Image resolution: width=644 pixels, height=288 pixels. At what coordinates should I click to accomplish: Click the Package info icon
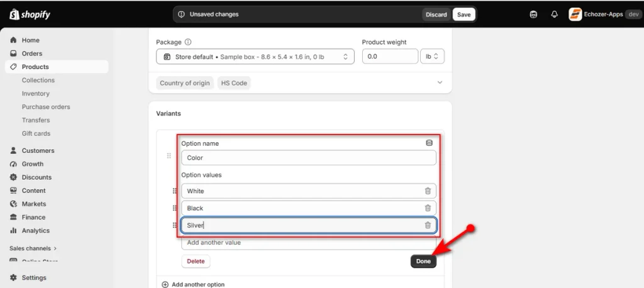click(188, 42)
